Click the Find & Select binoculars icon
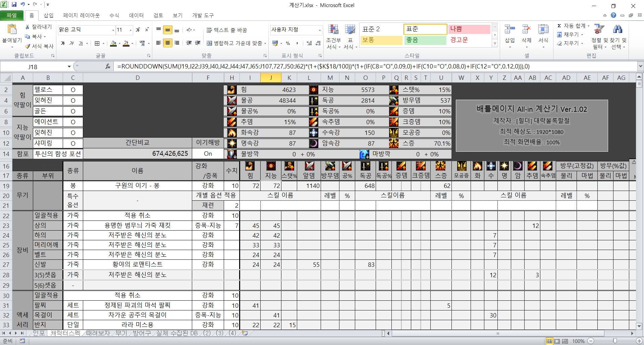This screenshot has height=345, width=644. point(617,30)
